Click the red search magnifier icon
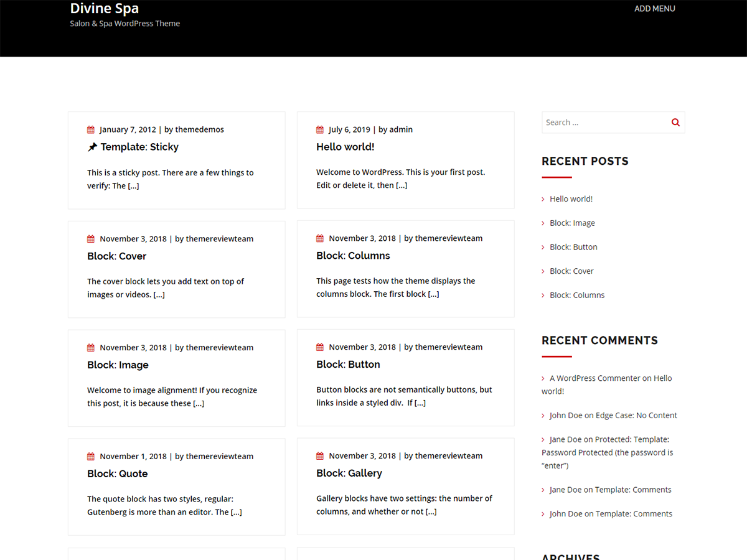 [x=675, y=123]
